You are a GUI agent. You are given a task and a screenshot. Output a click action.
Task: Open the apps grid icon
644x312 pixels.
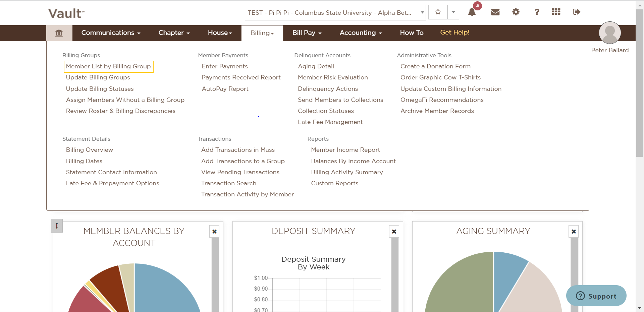556,12
